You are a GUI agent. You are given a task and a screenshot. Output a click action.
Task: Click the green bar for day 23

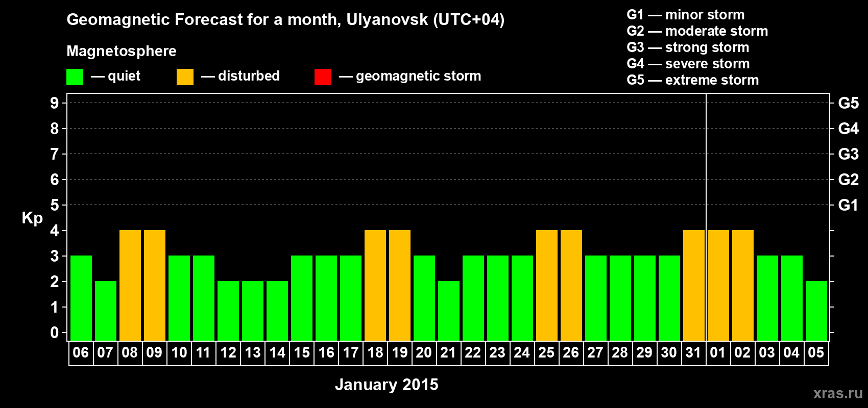pyautogui.click(x=498, y=298)
